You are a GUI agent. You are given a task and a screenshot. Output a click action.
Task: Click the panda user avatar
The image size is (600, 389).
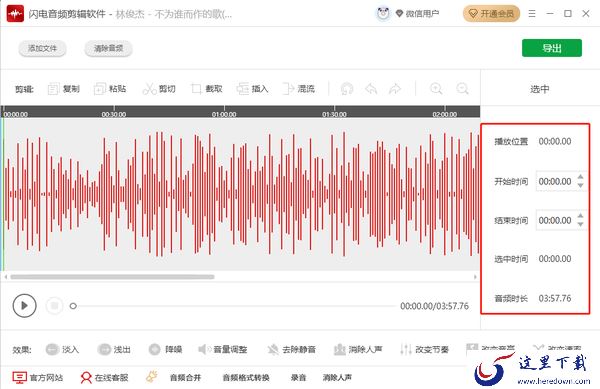[x=383, y=14]
